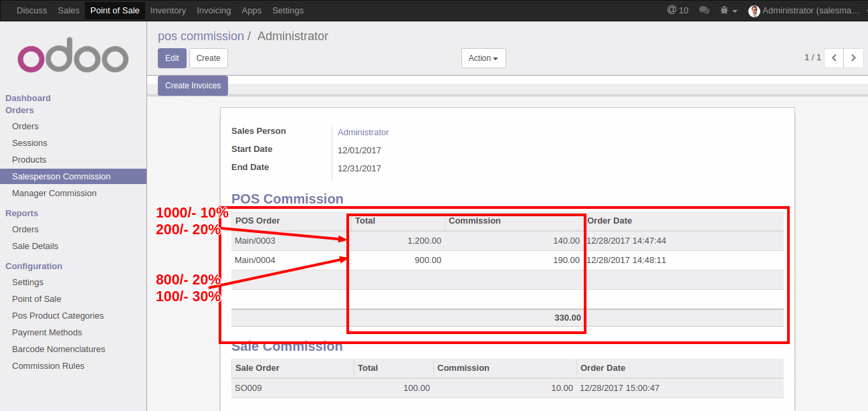This screenshot has width=868, height=411.
Task: Select Salesperson Commission in sidebar
Action: click(73, 177)
